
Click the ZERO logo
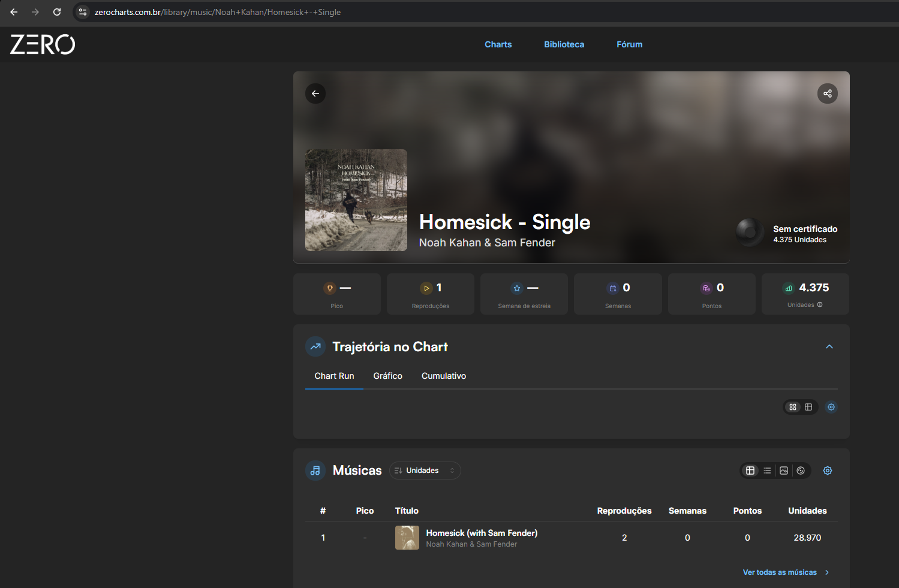coord(43,44)
